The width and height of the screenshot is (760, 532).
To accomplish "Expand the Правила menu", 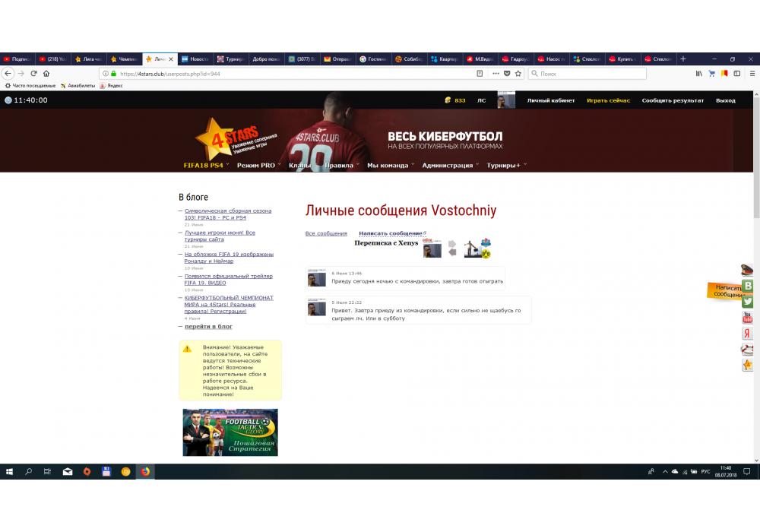I will click(x=342, y=165).
